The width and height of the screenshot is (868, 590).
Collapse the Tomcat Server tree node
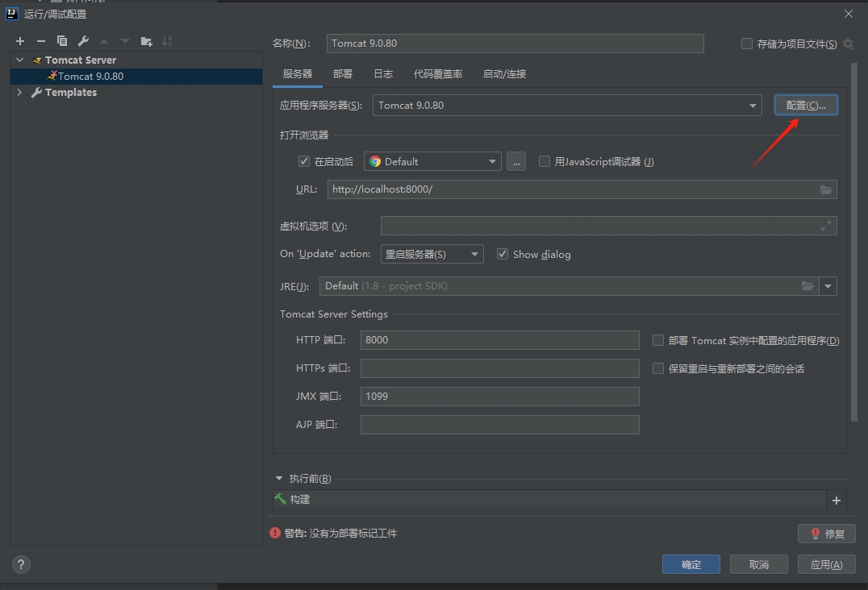[20, 60]
